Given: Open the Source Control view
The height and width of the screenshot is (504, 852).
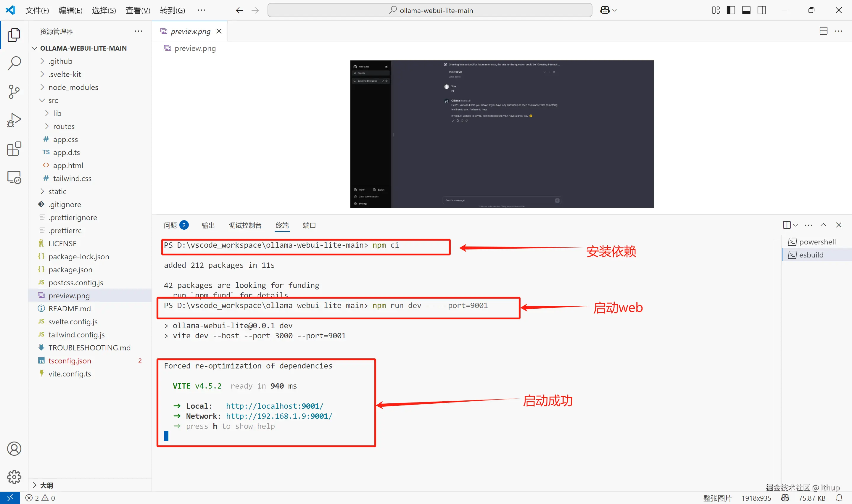Looking at the screenshot, I should pyautogui.click(x=14, y=92).
